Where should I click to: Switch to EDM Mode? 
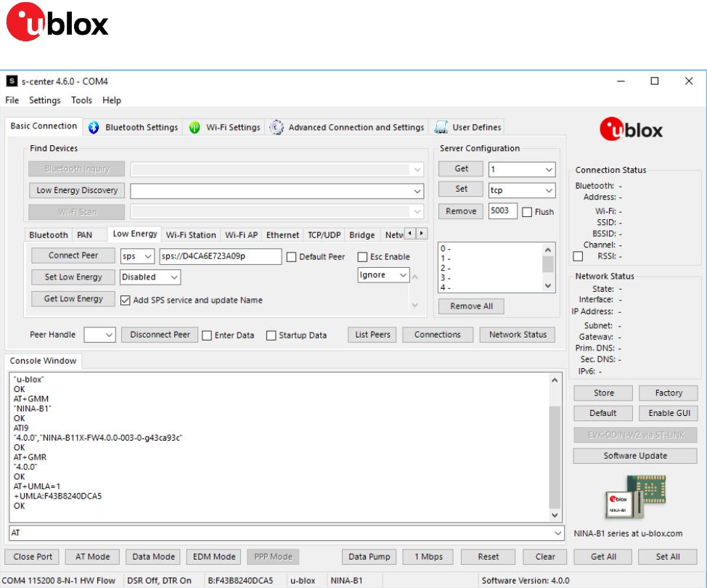[x=213, y=557]
